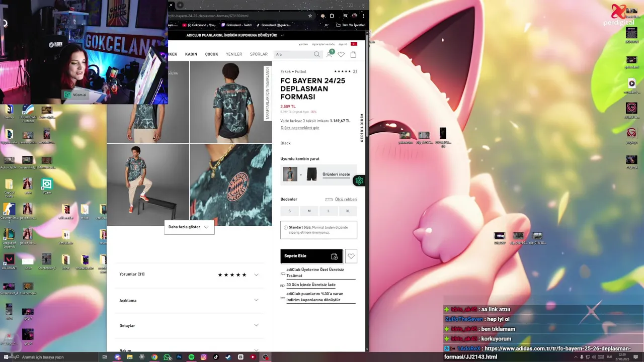Expand the Detaylar section
This screenshot has width=644, height=362.
pos(189,326)
